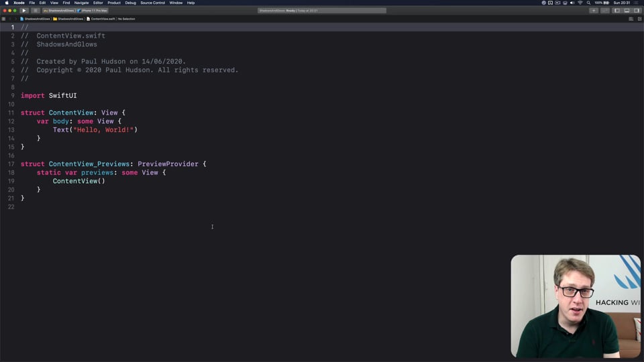Image resolution: width=644 pixels, height=362 pixels.
Task: Open the Library with the plus button
Action: [594, 11]
